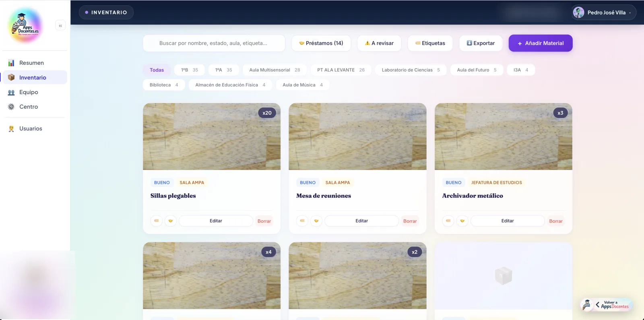This screenshot has height=320, width=644.
Task: Open the Préstamos (14) list
Action: point(321,43)
